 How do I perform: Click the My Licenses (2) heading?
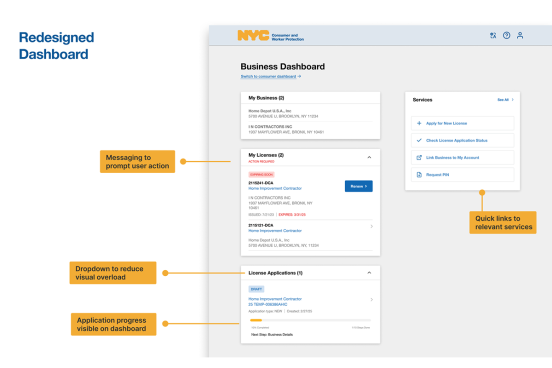[266, 155]
